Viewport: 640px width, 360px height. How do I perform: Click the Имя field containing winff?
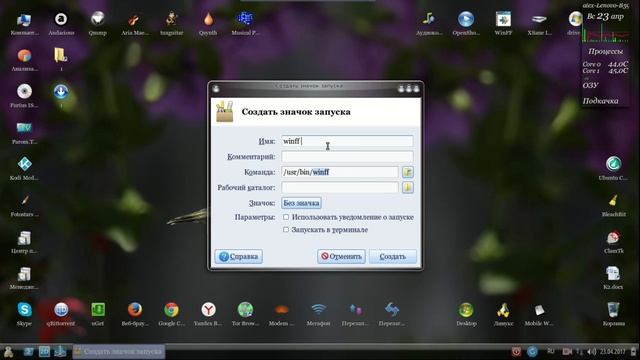pos(347,141)
